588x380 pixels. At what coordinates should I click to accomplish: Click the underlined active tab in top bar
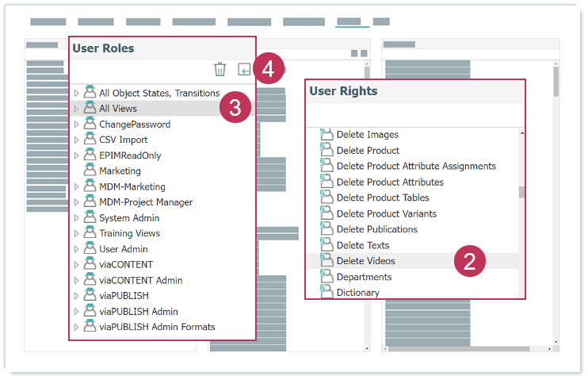[x=352, y=22]
